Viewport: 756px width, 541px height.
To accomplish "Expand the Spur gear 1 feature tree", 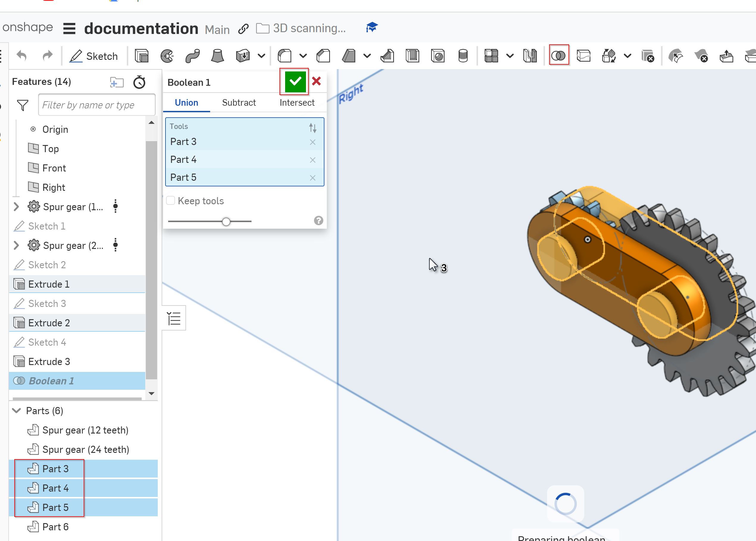I will pyautogui.click(x=16, y=207).
